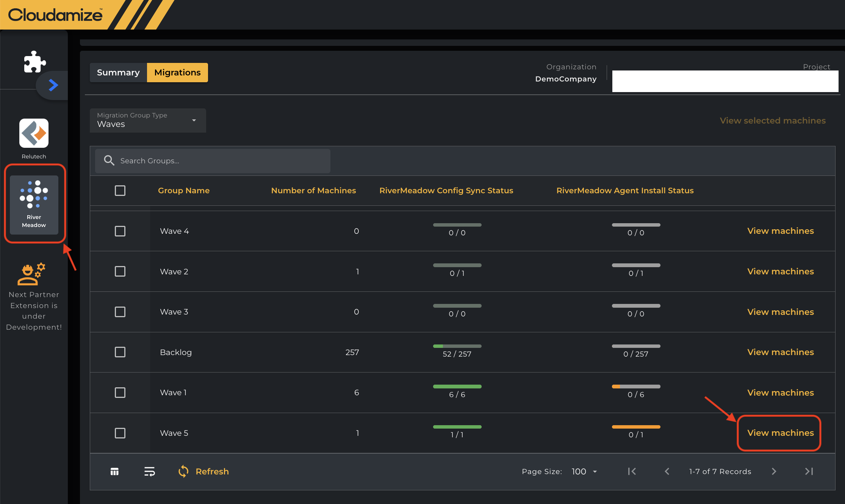Click View selected machines link

coord(773,121)
